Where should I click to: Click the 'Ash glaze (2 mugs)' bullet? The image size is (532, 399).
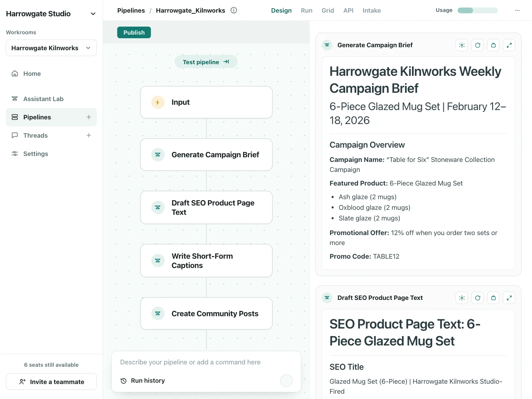(367, 197)
